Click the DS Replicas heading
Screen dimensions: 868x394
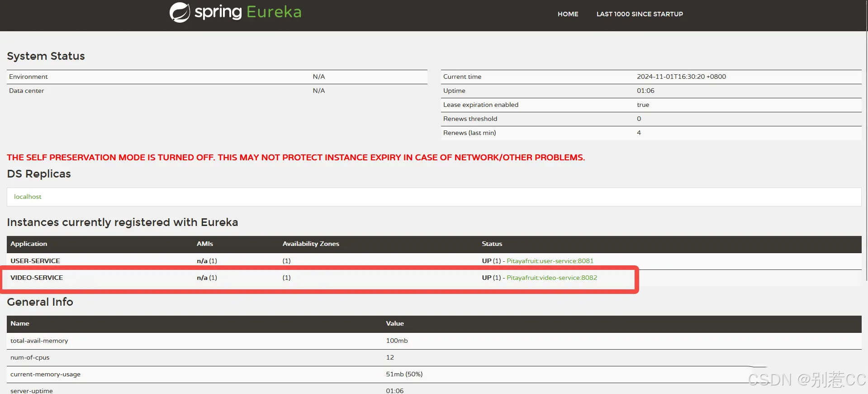[39, 174]
